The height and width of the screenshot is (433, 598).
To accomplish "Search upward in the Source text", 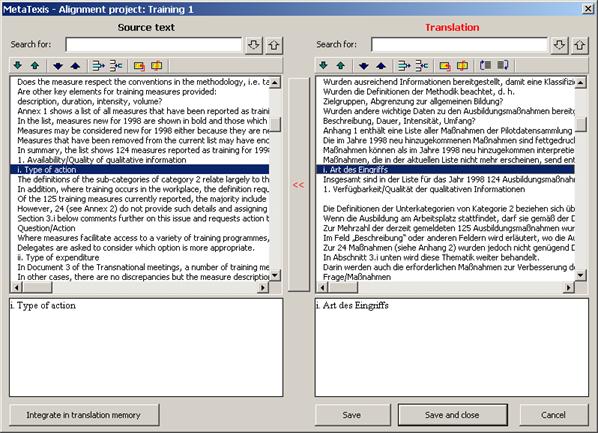I will coord(274,45).
